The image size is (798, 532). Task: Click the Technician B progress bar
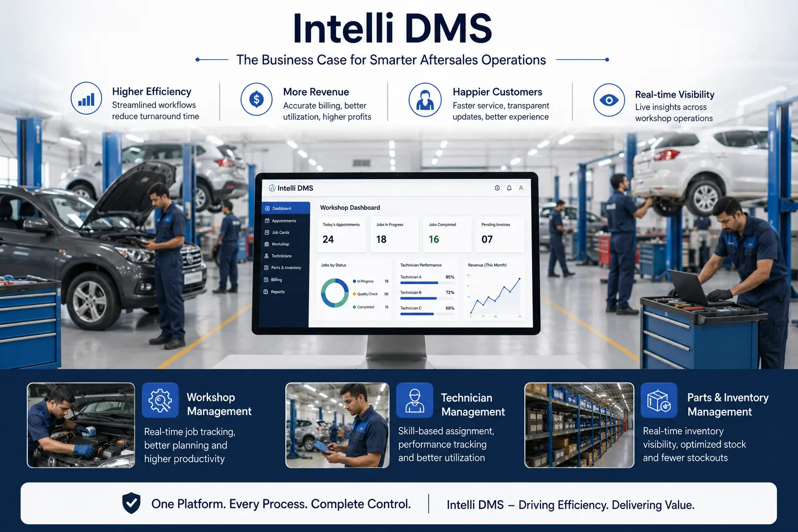pos(427,298)
